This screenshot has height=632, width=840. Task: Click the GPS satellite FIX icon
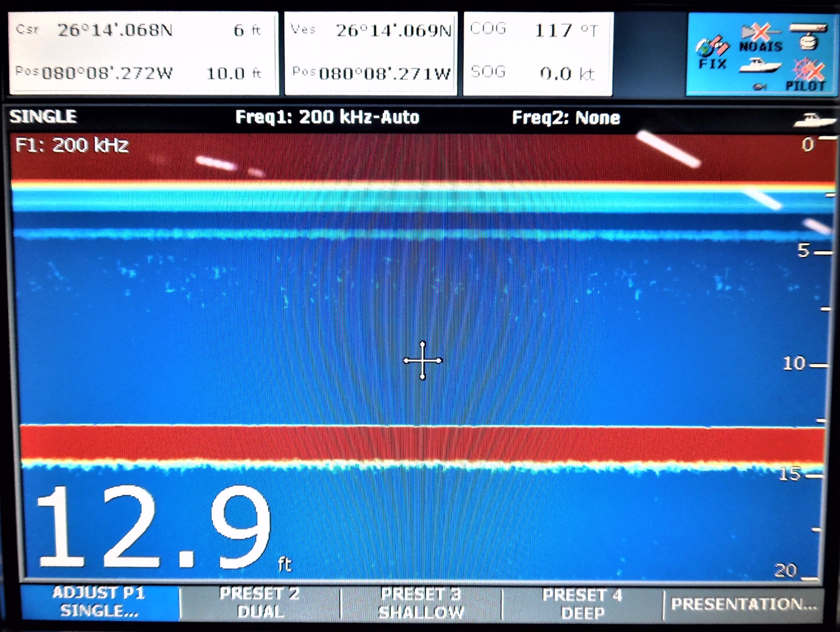(x=712, y=53)
